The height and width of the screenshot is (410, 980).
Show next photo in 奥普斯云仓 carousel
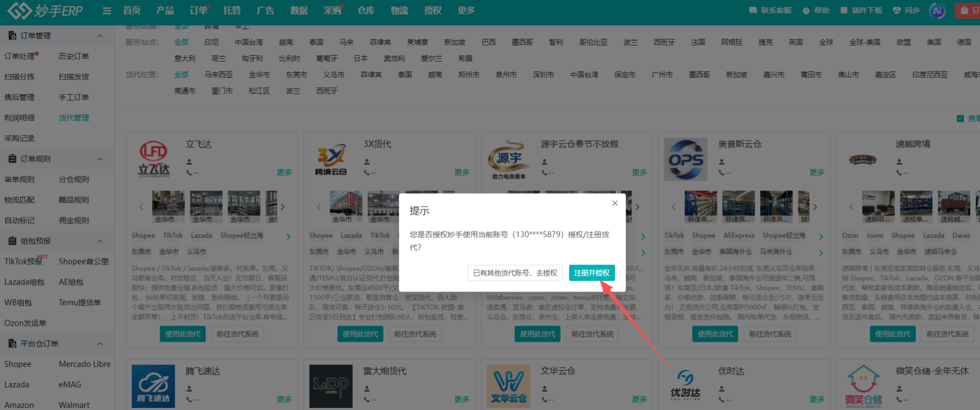click(x=815, y=207)
